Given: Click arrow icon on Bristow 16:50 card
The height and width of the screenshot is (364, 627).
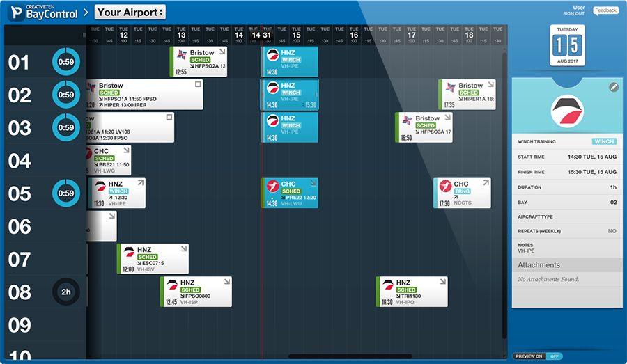Looking at the screenshot, I should pos(447,117).
